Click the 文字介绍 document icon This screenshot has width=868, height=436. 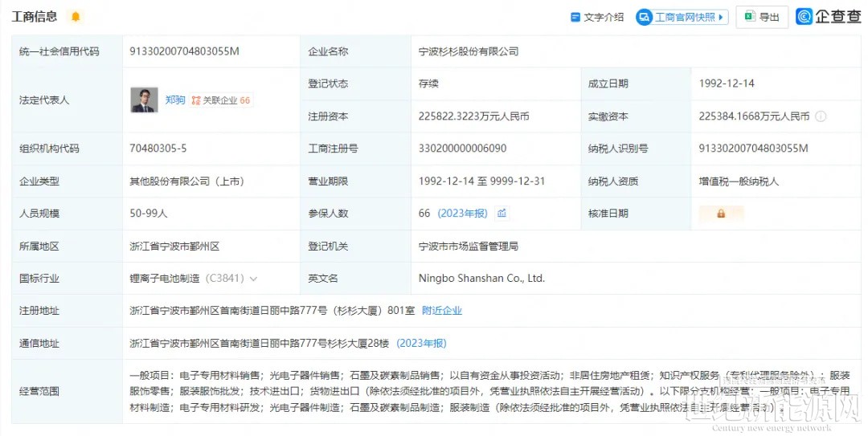575,18
